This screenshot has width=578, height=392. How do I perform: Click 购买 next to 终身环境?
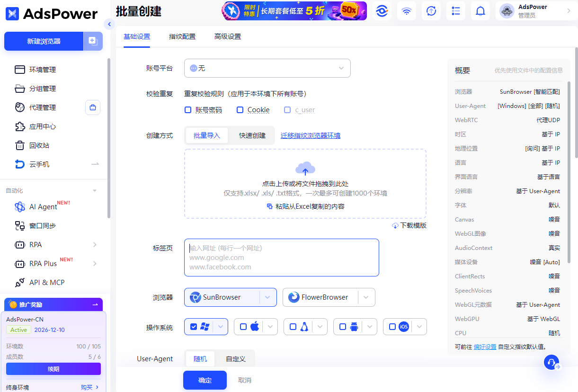pos(90,387)
